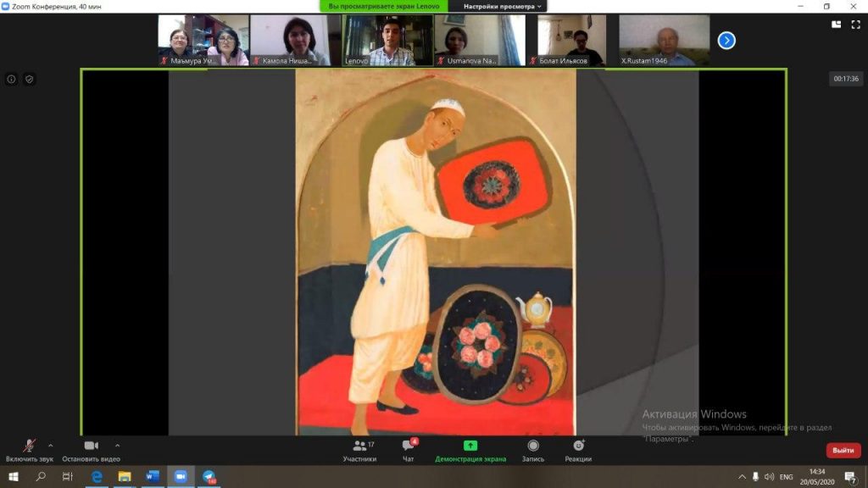Show next participants with the blue arrow

click(x=726, y=40)
